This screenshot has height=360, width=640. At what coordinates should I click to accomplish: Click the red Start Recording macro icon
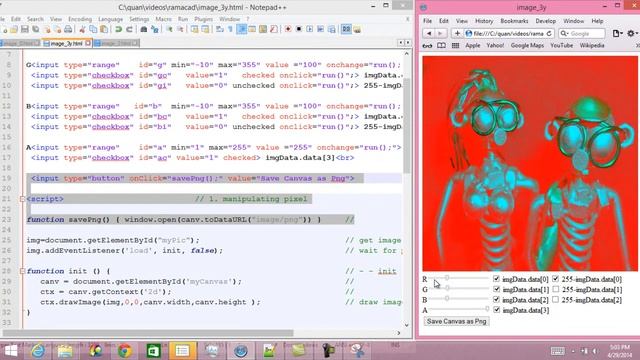tap(288, 29)
